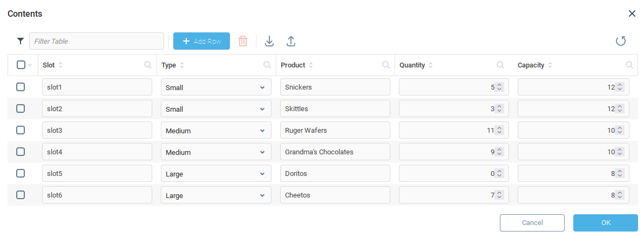The image size is (644, 238).
Task: Click the Add Row button
Action: [x=201, y=41]
